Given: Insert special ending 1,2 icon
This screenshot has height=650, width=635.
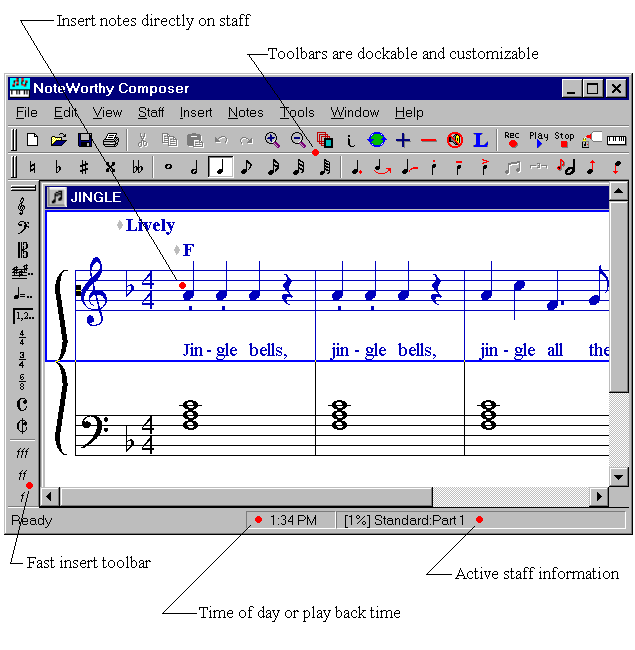Looking at the screenshot, I should tap(23, 317).
